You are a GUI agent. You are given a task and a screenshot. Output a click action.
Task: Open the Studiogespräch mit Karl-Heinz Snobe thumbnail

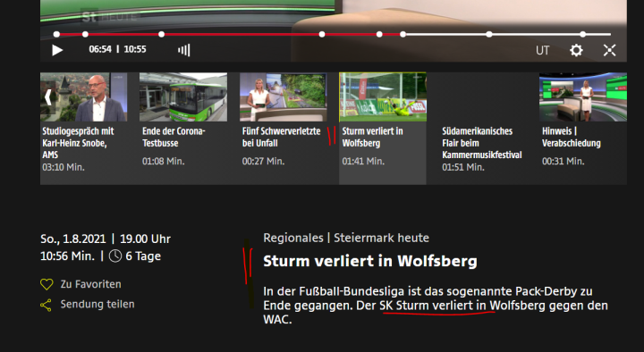pos(84,97)
